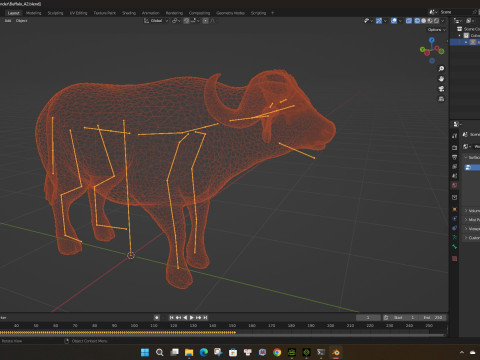Play the animation forward
The height and width of the screenshot is (360, 480).
(192, 317)
